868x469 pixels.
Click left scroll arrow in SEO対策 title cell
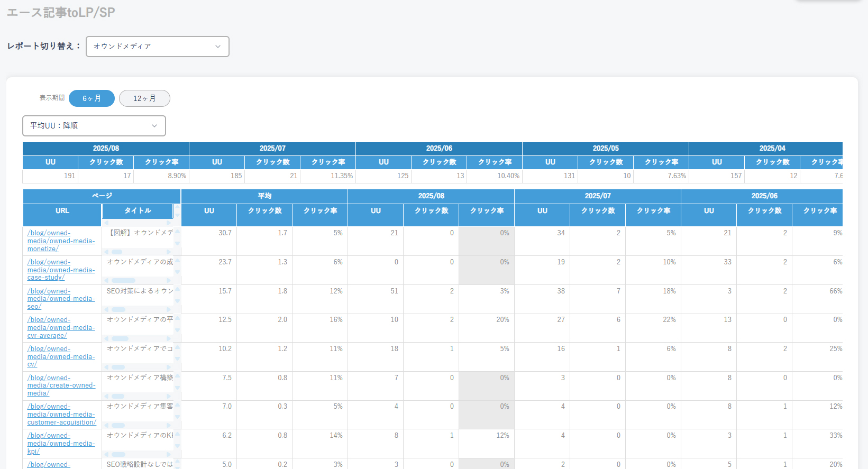point(106,309)
